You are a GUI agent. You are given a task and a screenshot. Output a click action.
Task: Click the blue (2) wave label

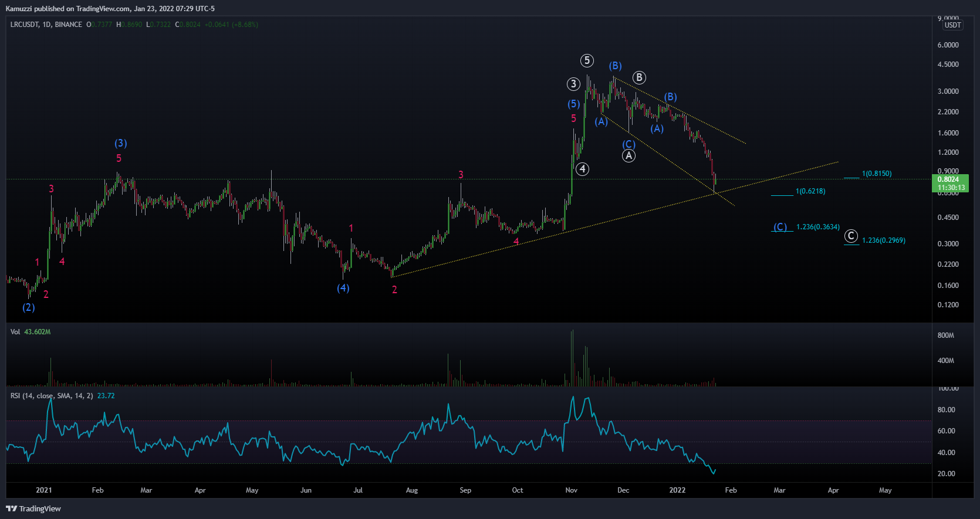click(29, 307)
